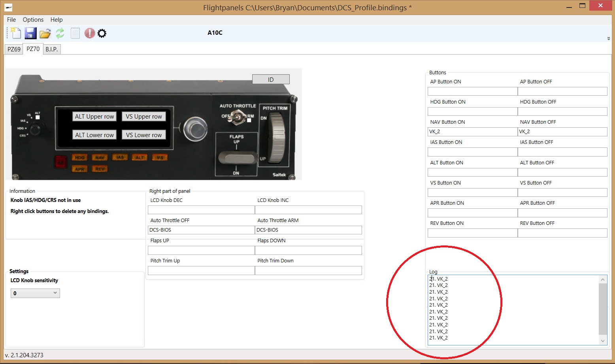Minimize the Flightpanels window
Viewport: 615px width, 364px height.
click(569, 7)
